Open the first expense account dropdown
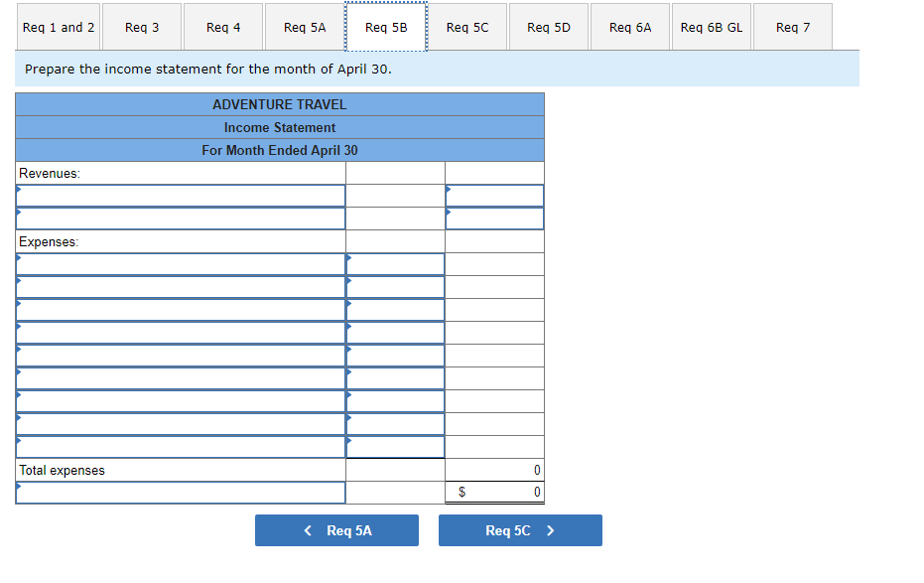924x583 pixels. click(180, 264)
